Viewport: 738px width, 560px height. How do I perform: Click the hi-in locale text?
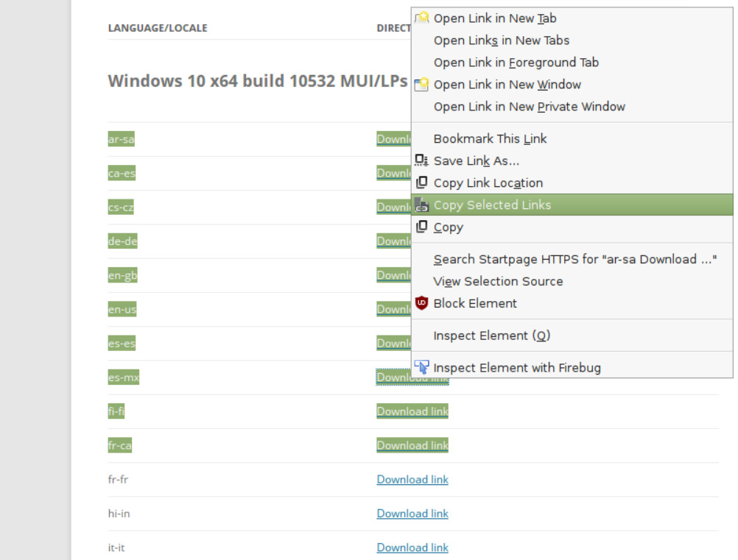119,514
